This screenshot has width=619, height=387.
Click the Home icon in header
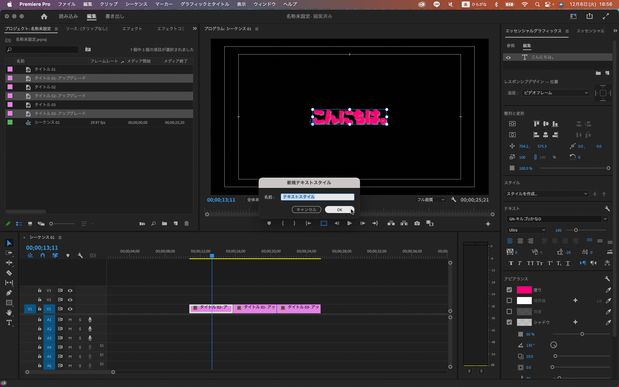[44, 16]
